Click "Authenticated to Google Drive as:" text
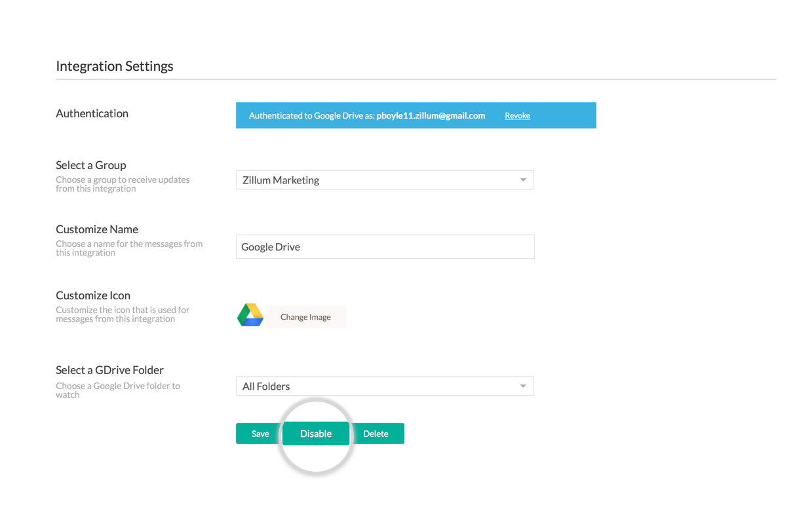This screenshot has height=509, width=812. tap(311, 115)
